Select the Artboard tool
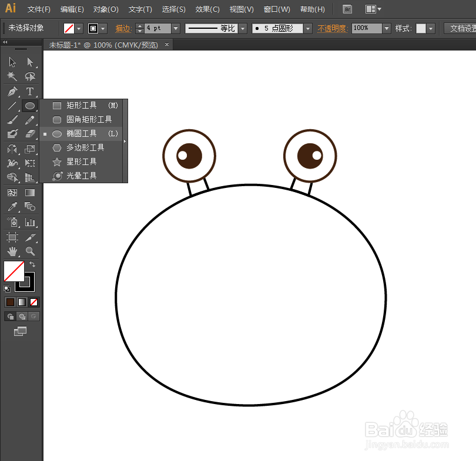This screenshot has width=476, height=461. (12, 237)
